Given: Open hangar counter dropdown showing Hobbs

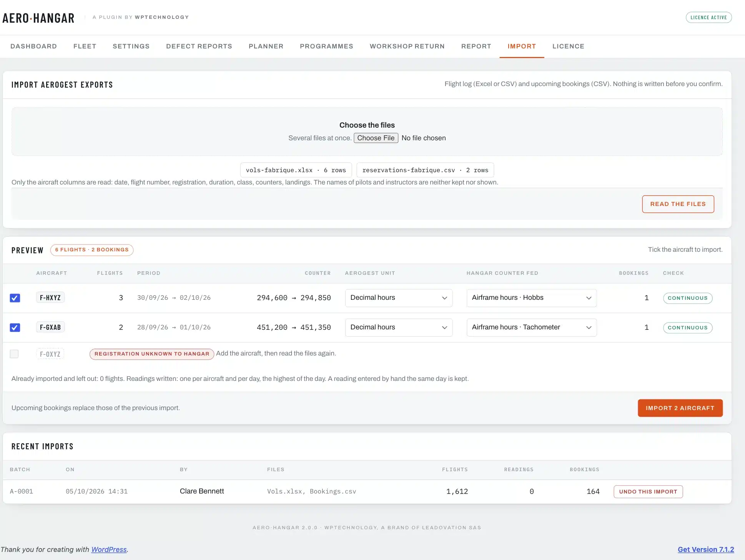Looking at the screenshot, I should [532, 298].
